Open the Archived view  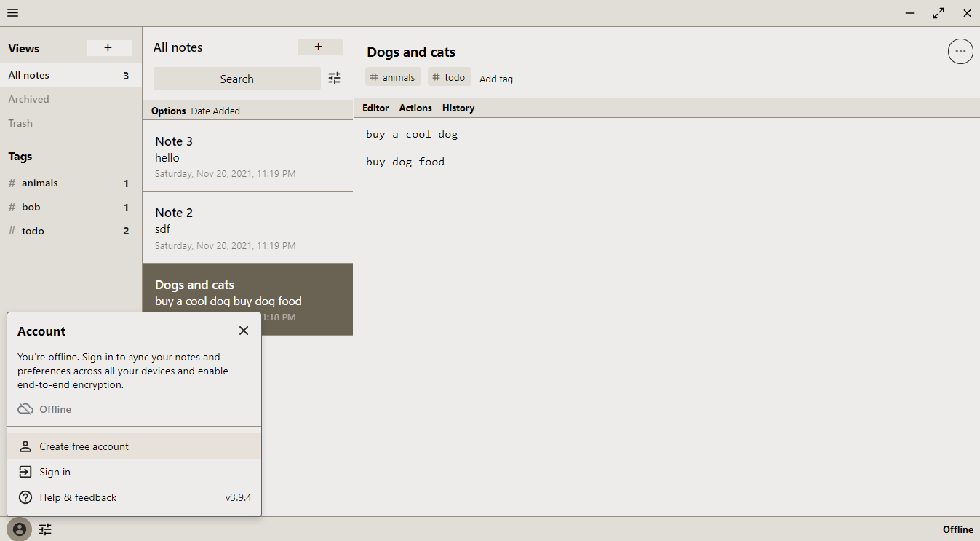tap(29, 99)
